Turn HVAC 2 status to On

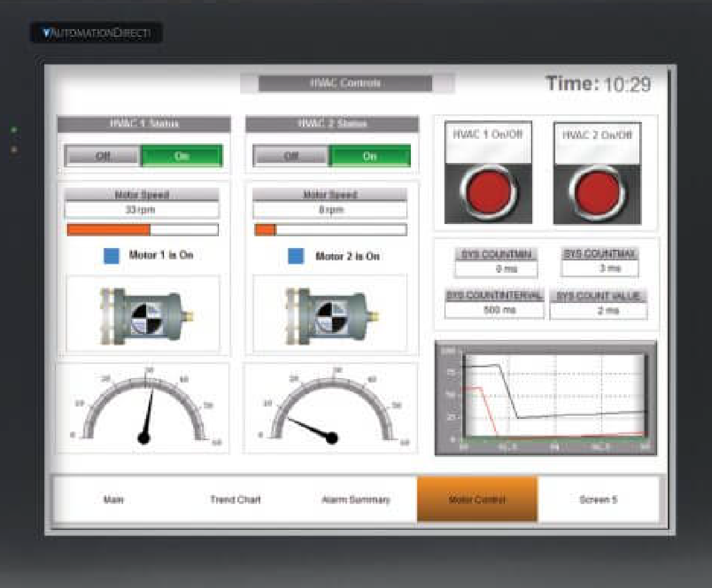[x=370, y=156]
